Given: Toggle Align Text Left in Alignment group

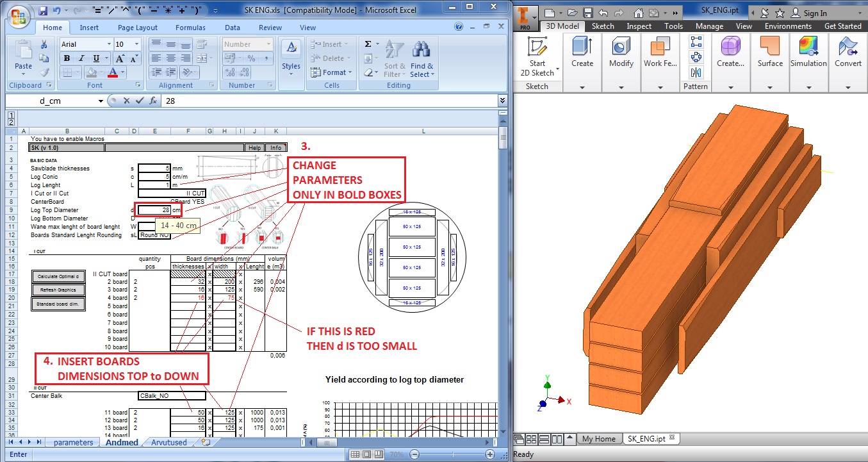Looking at the screenshot, I should [155, 58].
